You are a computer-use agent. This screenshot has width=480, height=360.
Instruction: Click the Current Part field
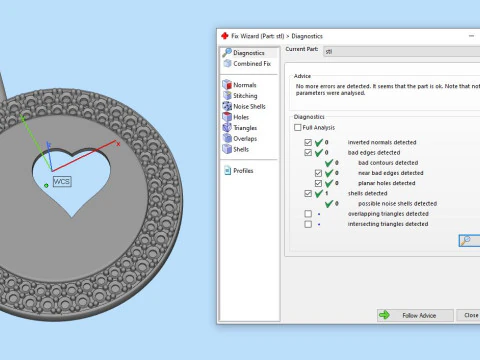coord(401,51)
